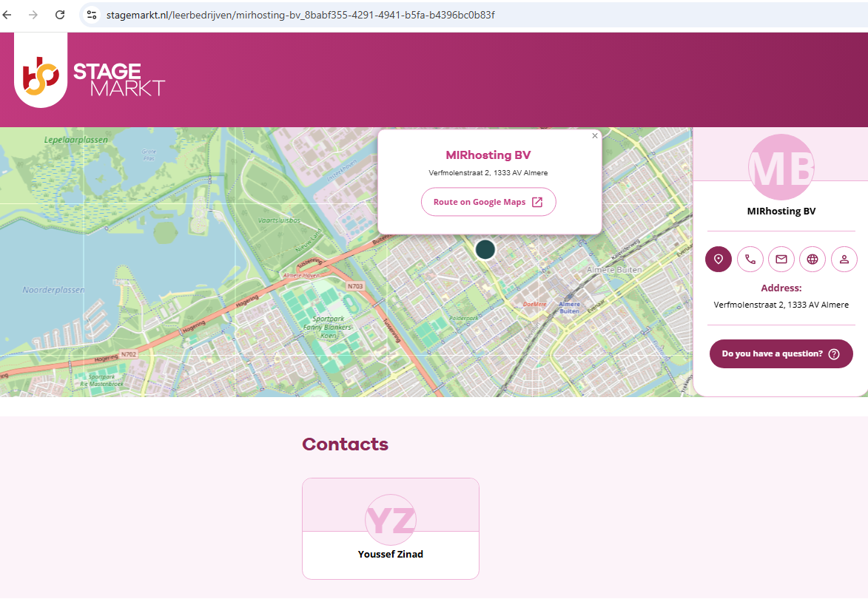Viewport: 868px width, 599px height.
Task: Click the website globe icon
Action: (x=813, y=259)
